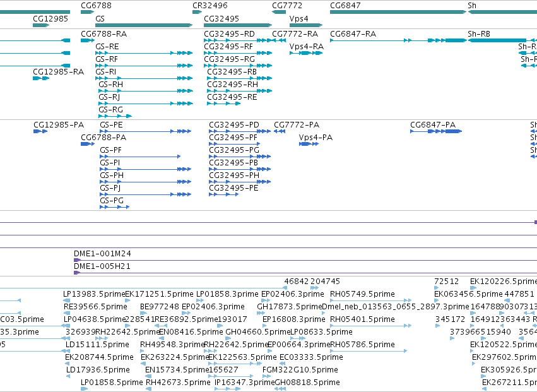The width and height of the screenshot is (537, 392).
Task: Click the CG32495-PG protein label
Action: [234, 150]
